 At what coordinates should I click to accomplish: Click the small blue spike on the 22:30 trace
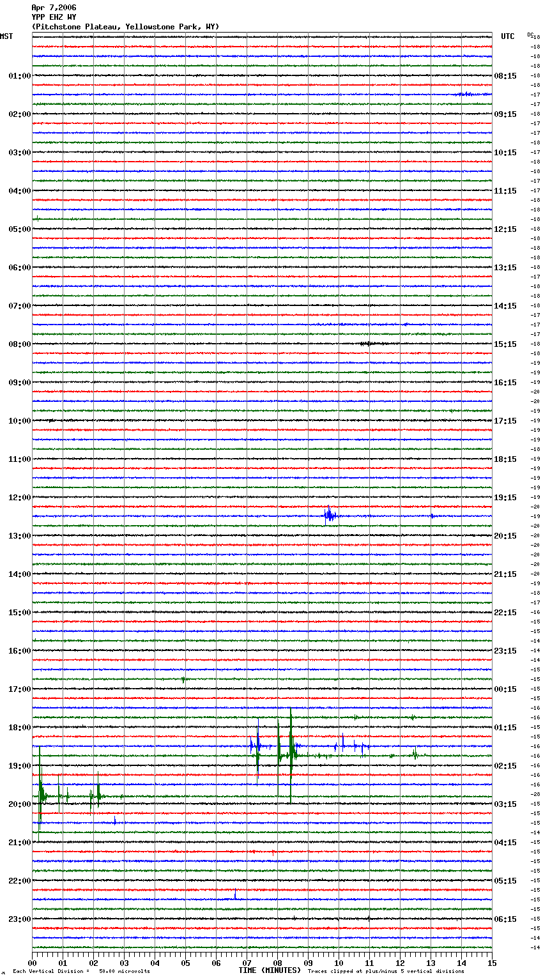pyautogui.click(x=235, y=894)
